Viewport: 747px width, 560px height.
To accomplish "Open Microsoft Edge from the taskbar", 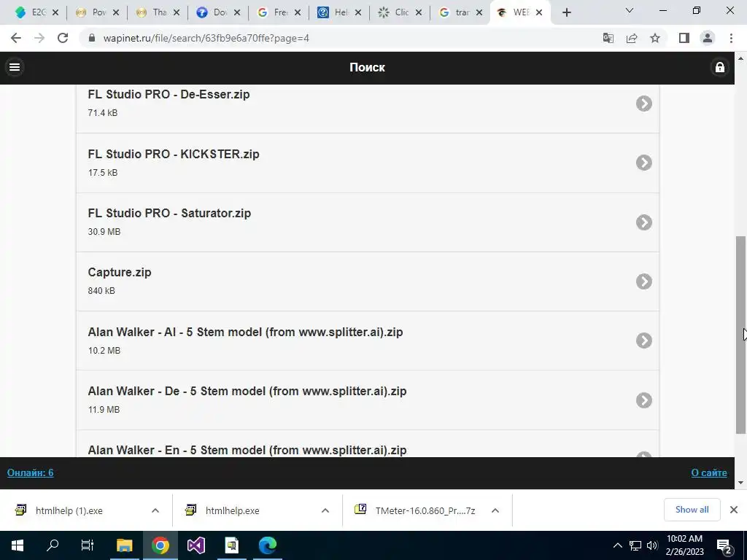I will 268,545.
